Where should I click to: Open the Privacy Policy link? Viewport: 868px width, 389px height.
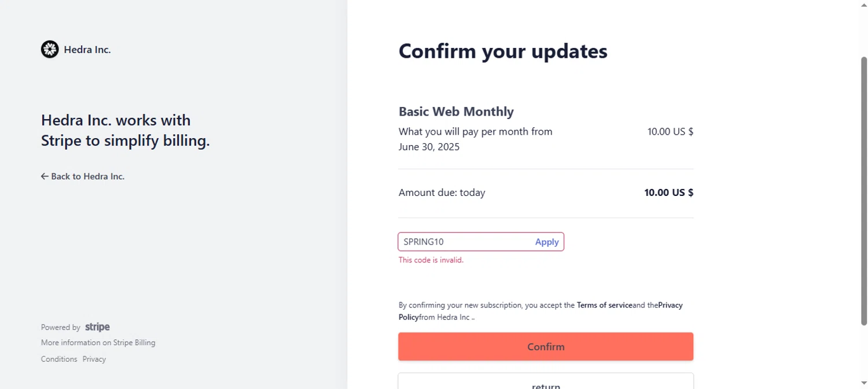click(670, 305)
